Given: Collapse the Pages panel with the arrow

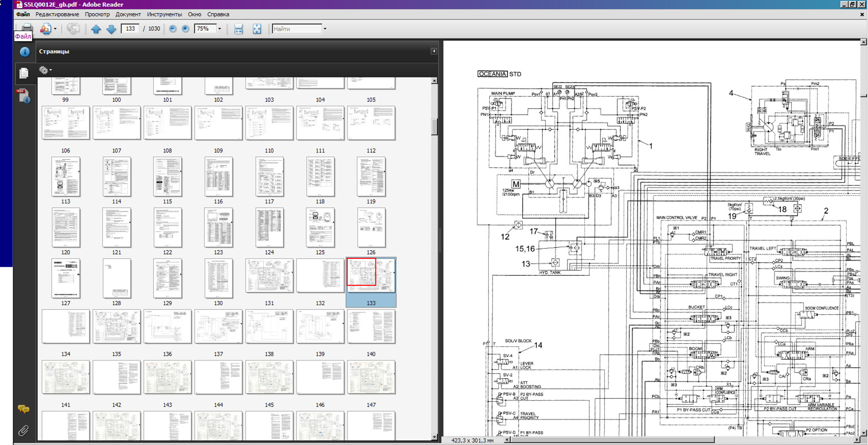Looking at the screenshot, I should (x=434, y=51).
